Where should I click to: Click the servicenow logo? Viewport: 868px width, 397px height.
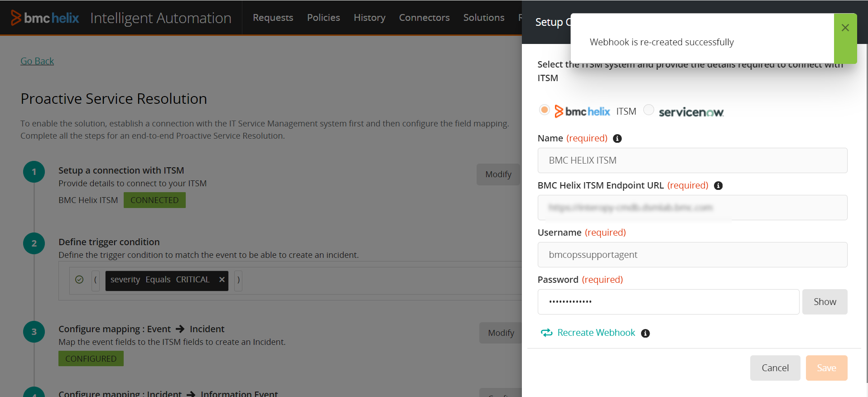pyautogui.click(x=691, y=112)
